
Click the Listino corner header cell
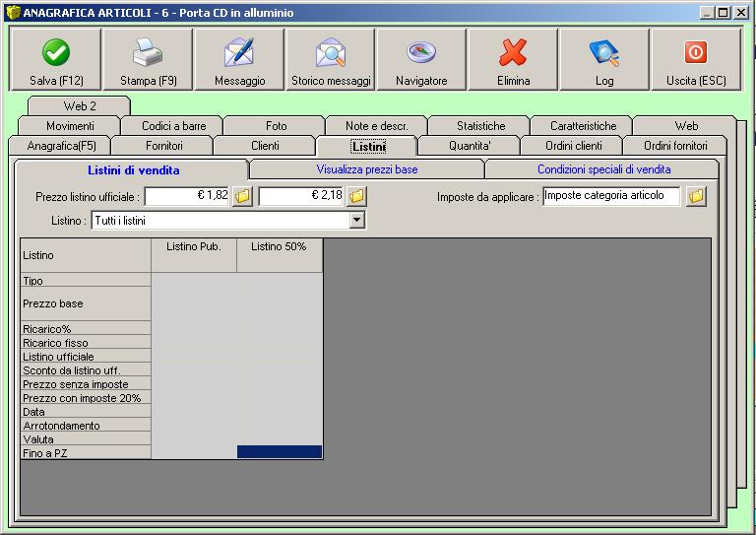[x=86, y=255]
